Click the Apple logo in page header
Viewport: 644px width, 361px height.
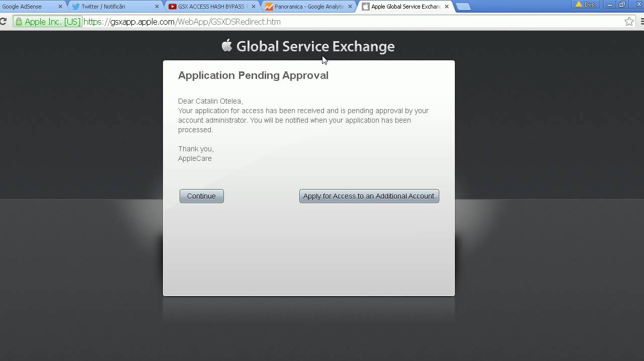point(227,45)
